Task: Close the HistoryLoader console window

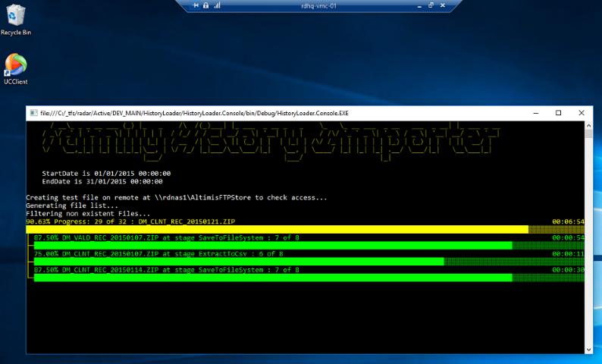Action: tap(582, 113)
